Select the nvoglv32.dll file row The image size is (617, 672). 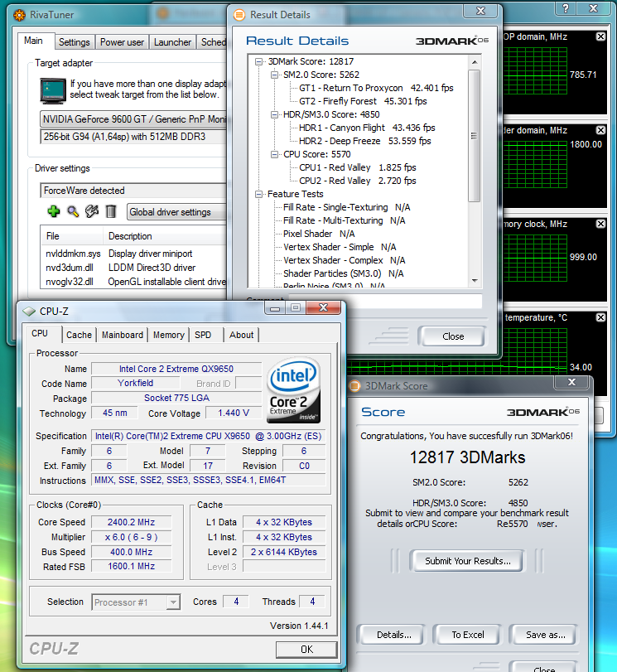[133, 282]
